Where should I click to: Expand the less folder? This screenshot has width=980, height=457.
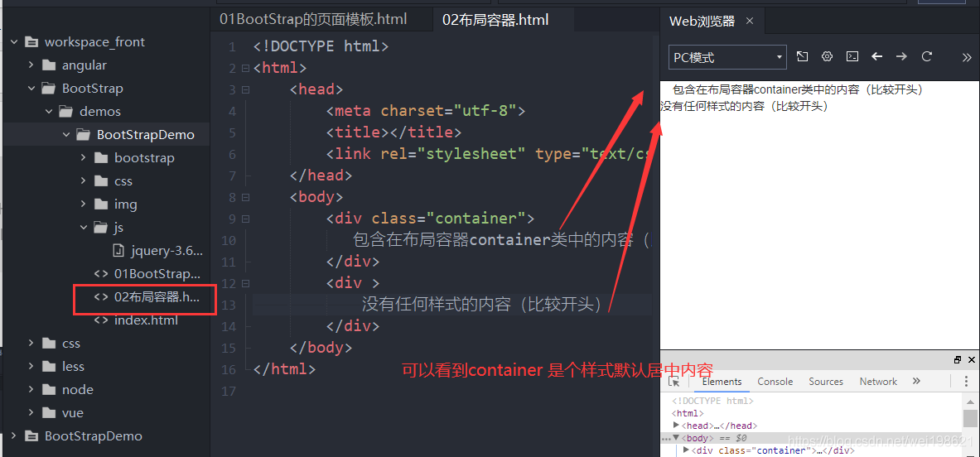point(31,366)
